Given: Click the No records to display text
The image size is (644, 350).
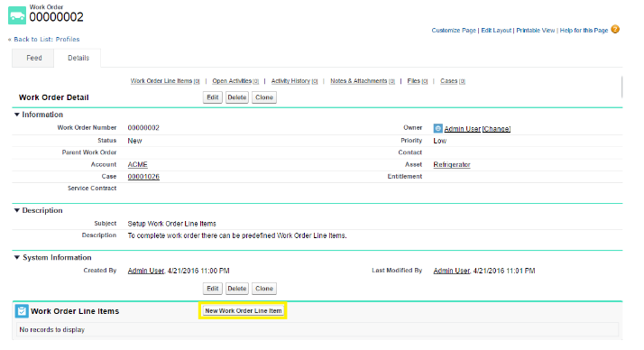Looking at the screenshot, I should pos(52,330).
